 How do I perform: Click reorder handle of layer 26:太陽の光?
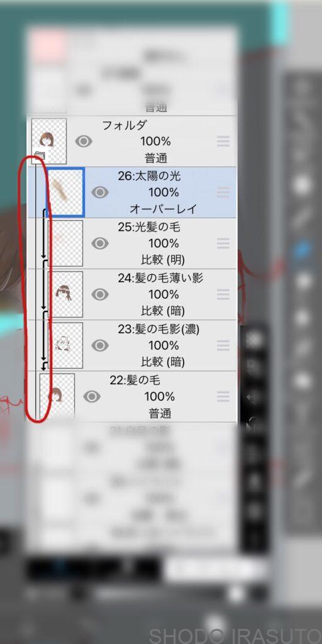(x=223, y=192)
